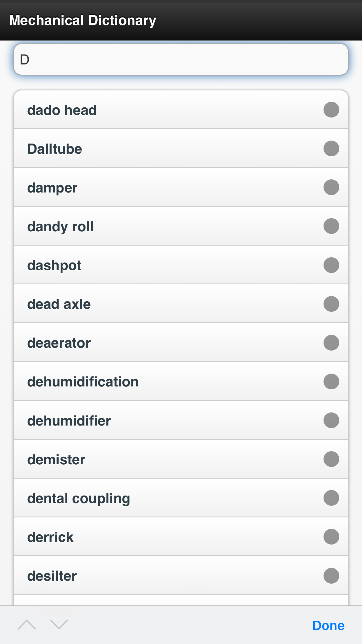Screen dimensions: 362x644
Task: Select the round icon next to dead axle
Action: coord(331,304)
